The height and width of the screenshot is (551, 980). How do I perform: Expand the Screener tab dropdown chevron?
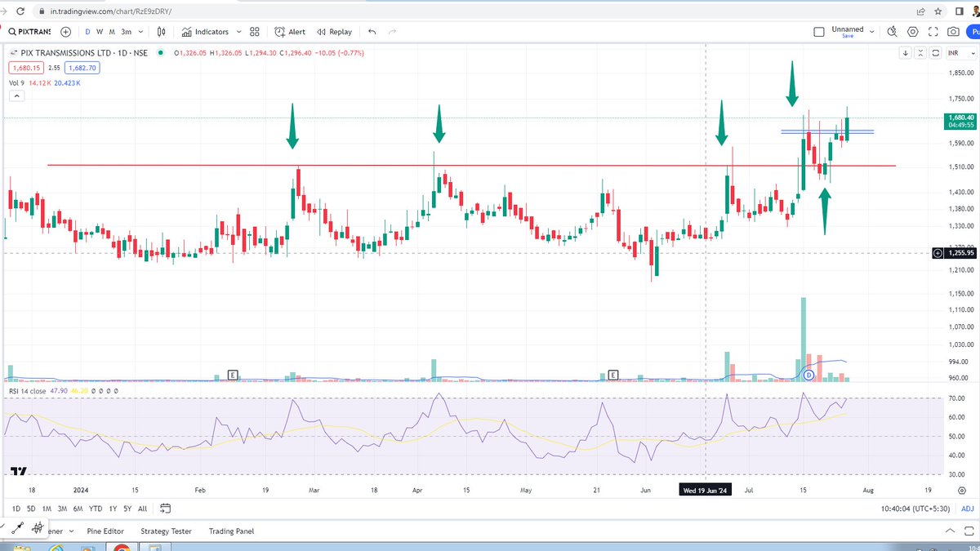pyautogui.click(x=71, y=531)
